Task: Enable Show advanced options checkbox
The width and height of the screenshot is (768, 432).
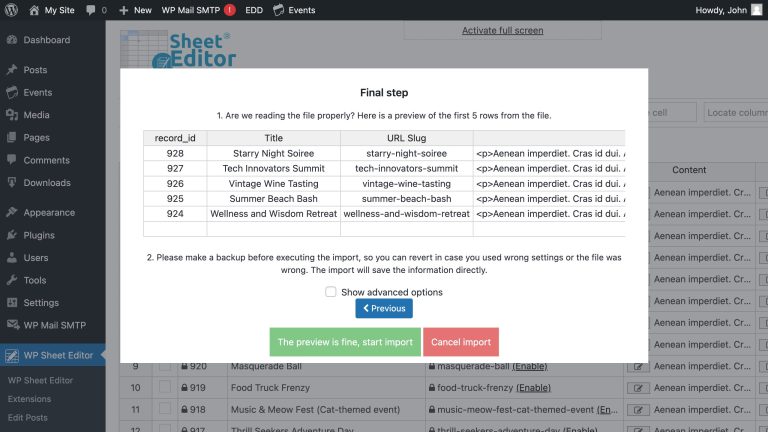Action: (331, 292)
